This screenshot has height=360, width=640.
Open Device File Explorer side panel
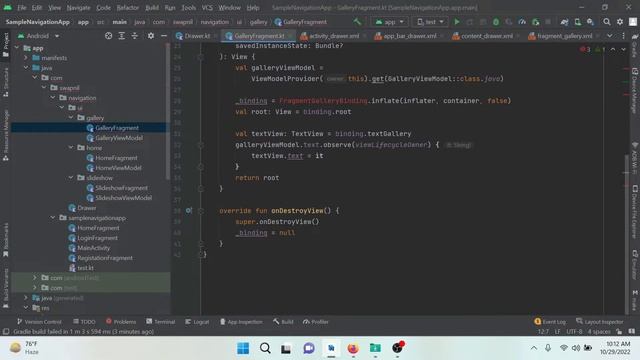635,212
